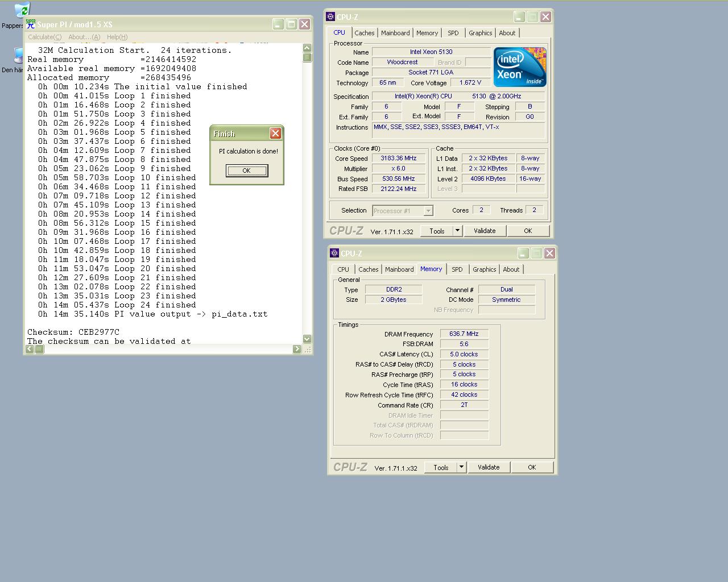Switch to SPD tab in upper CPU-Z
This screenshot has width=728, height=582.
pyautogui.click(x=453, y=33)
